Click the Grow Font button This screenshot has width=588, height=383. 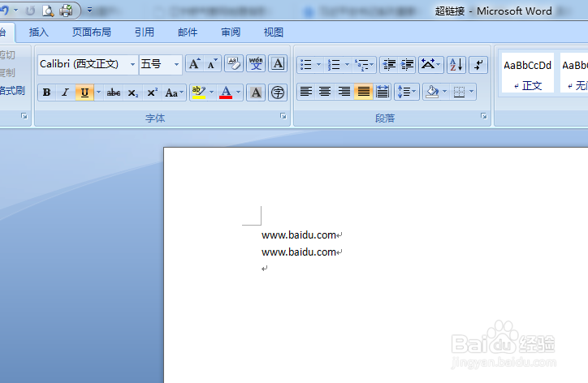(x=194, y=64)
